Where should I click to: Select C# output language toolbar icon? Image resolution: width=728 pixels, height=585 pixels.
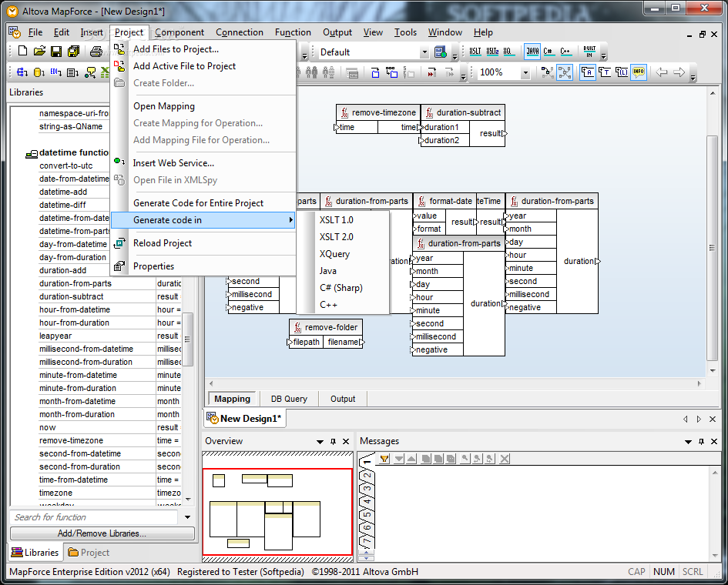(x=548, y=51)
